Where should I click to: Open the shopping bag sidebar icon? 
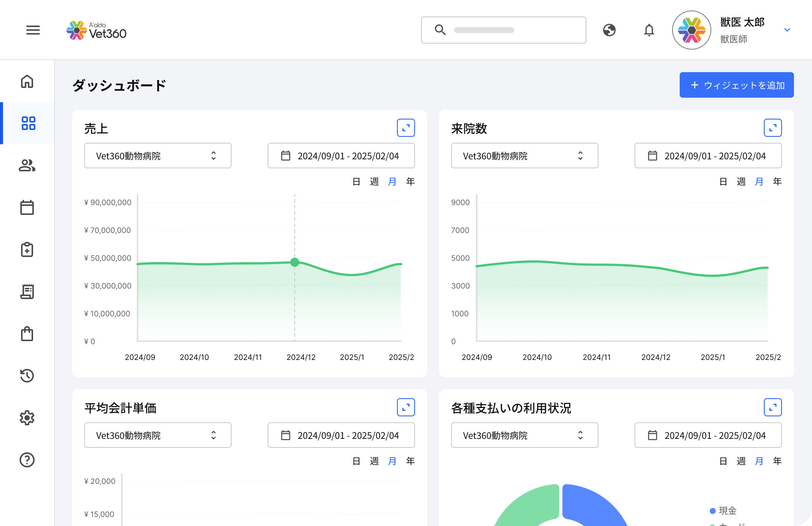point(27,334)
